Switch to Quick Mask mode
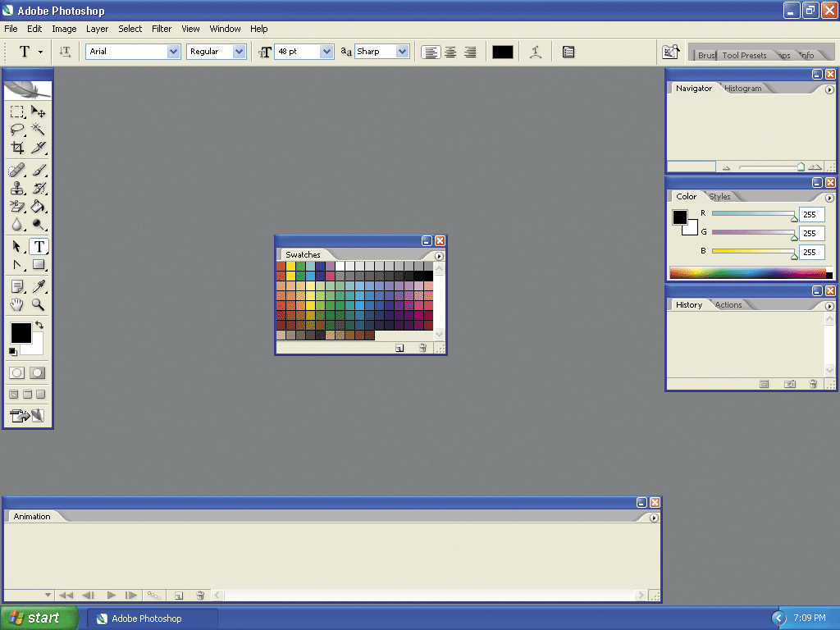 pos(38,372)
